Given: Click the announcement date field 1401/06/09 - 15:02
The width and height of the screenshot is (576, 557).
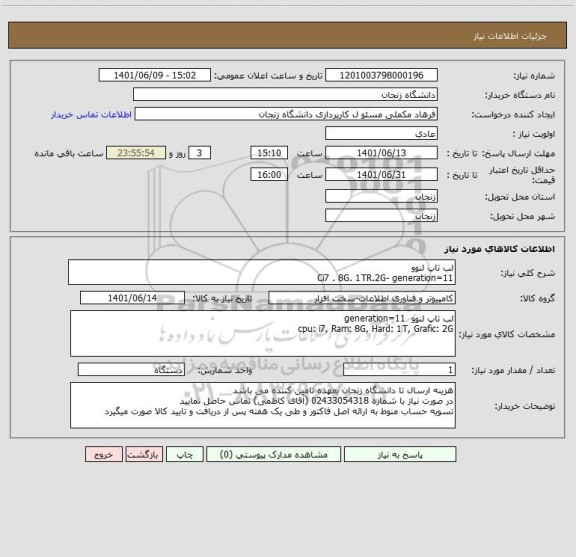Looking at the screenshot, I should 155,75.
